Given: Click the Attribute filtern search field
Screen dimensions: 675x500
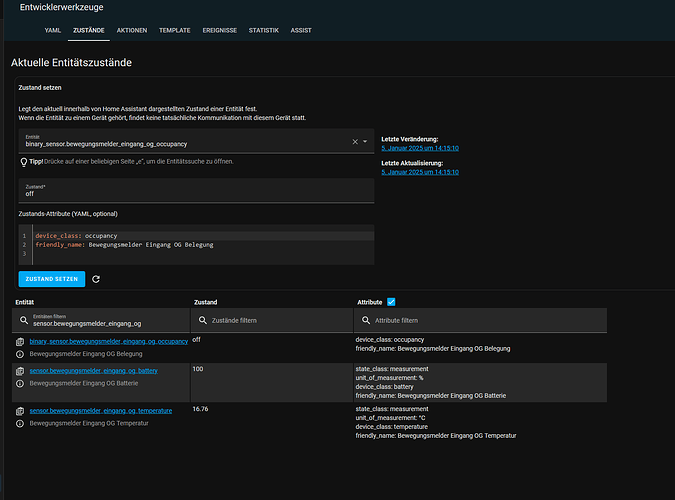Looking at the screenshot, I should click(x=480, y=320).
